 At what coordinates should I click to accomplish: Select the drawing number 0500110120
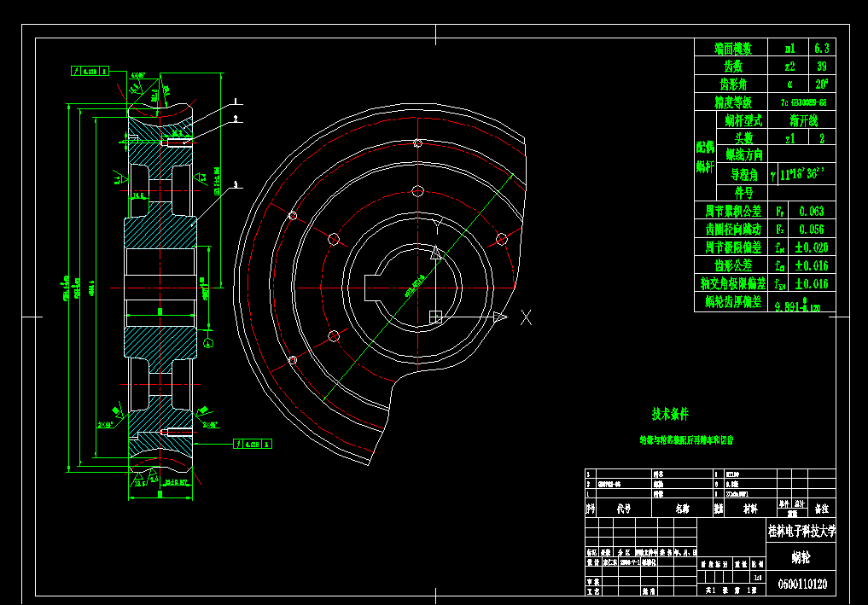coord(802,584)
